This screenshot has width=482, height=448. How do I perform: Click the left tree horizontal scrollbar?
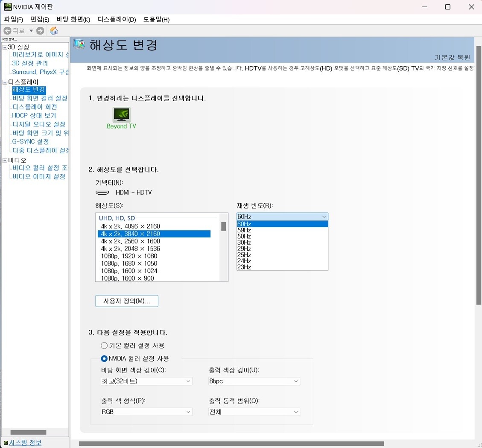pyautogui.click(x=28, y=432)
